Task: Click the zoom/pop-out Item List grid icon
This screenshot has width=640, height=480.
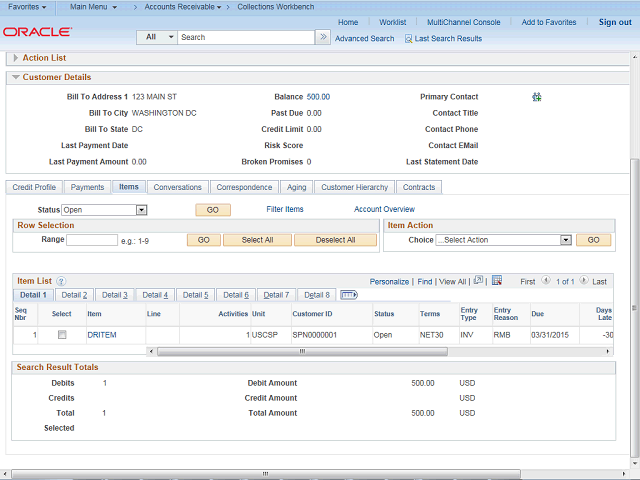Action: coord(479,281)
